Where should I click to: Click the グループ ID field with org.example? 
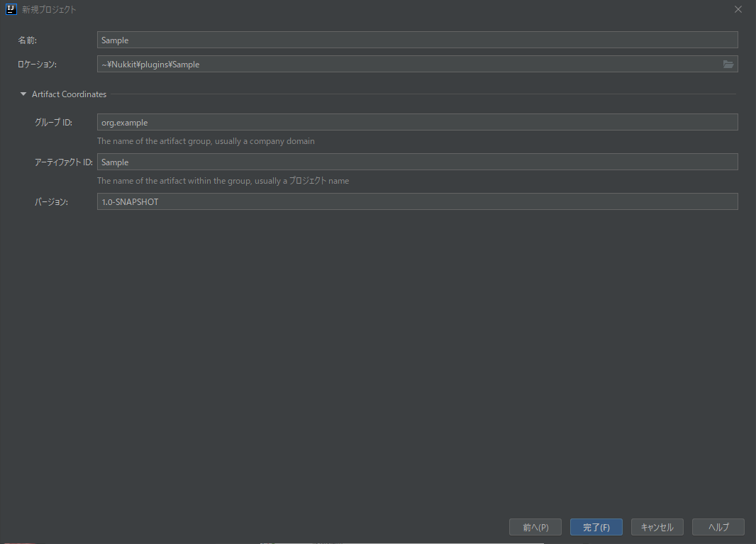coord(417,123)
